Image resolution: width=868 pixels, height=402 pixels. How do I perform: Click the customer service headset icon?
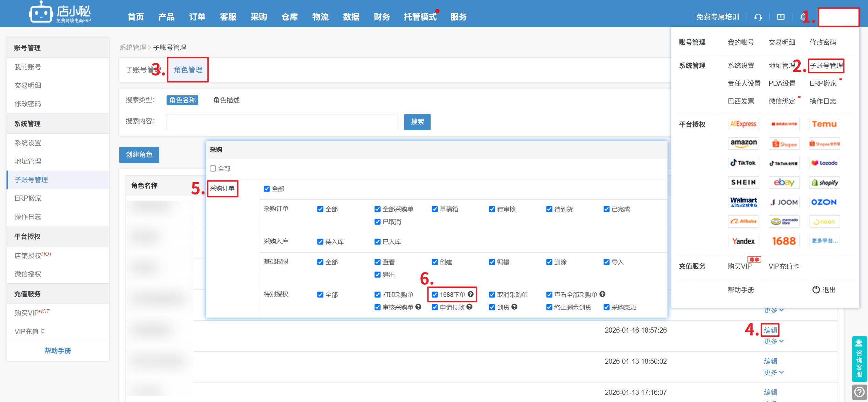(758, 17)
